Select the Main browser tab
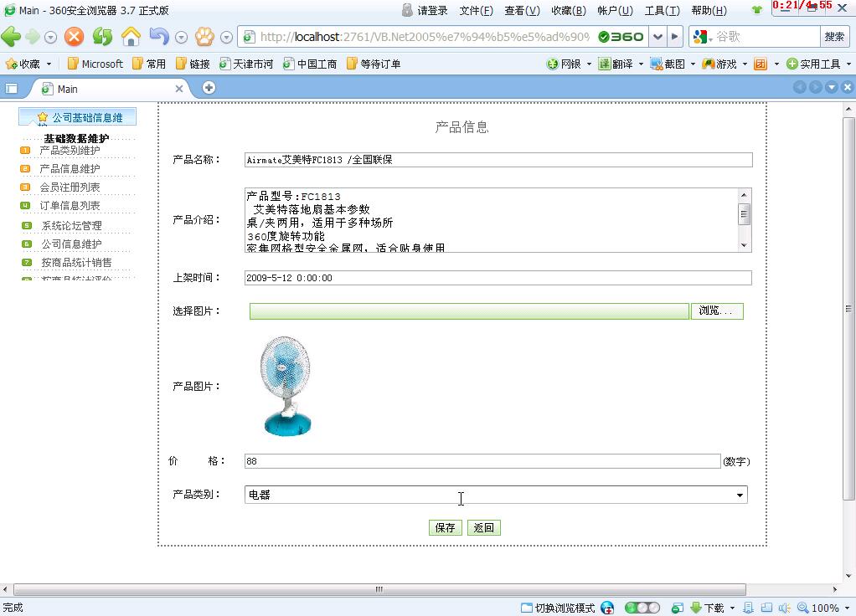This screenshot has height=616, width=856. click(x=111, y=89)
